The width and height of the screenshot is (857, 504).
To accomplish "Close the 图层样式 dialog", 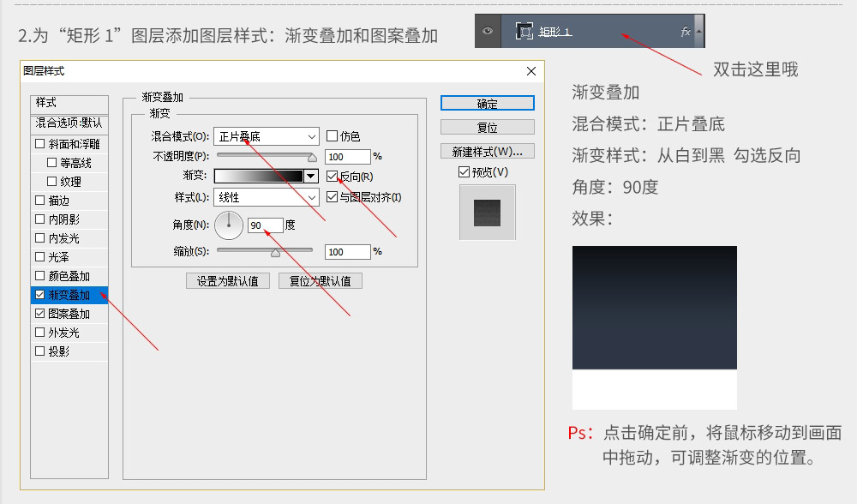I will point(531,71).
